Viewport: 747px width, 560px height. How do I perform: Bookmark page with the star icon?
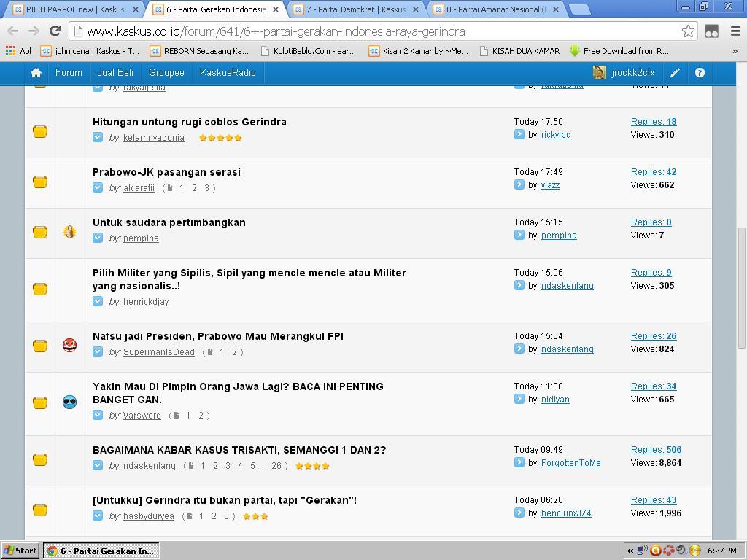(x=688, y=31)
